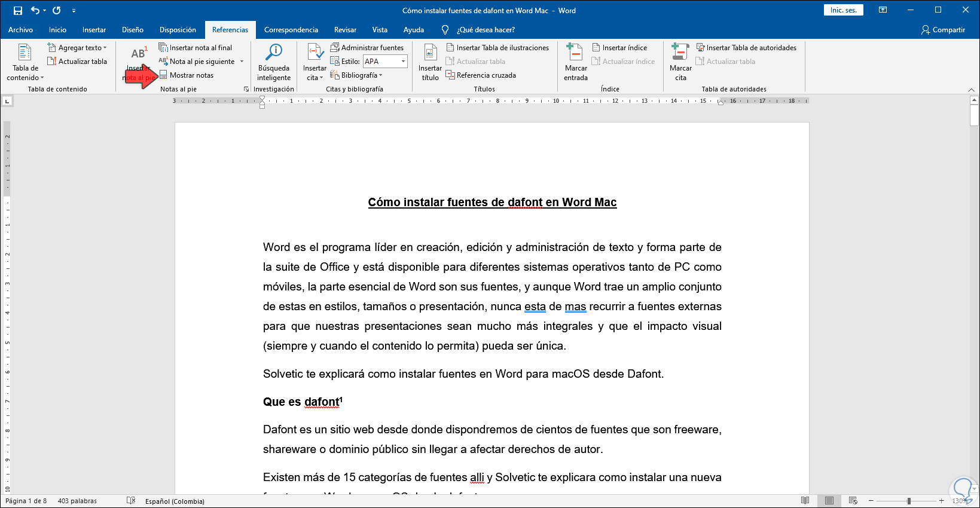Zoom out with the minus button
Viewport: 980px width, 508px height.
tap(871, 501)
